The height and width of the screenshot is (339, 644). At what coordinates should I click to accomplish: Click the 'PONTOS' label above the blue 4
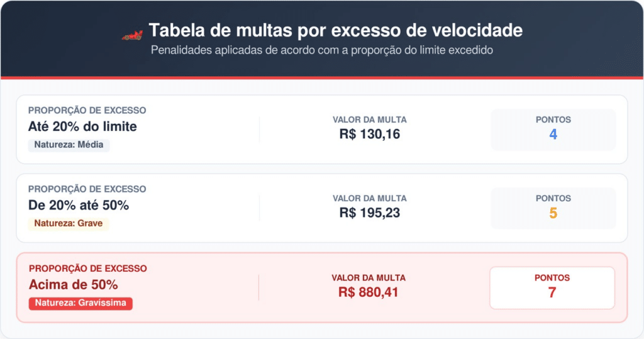pyautogui.click(x=553, y=119)
